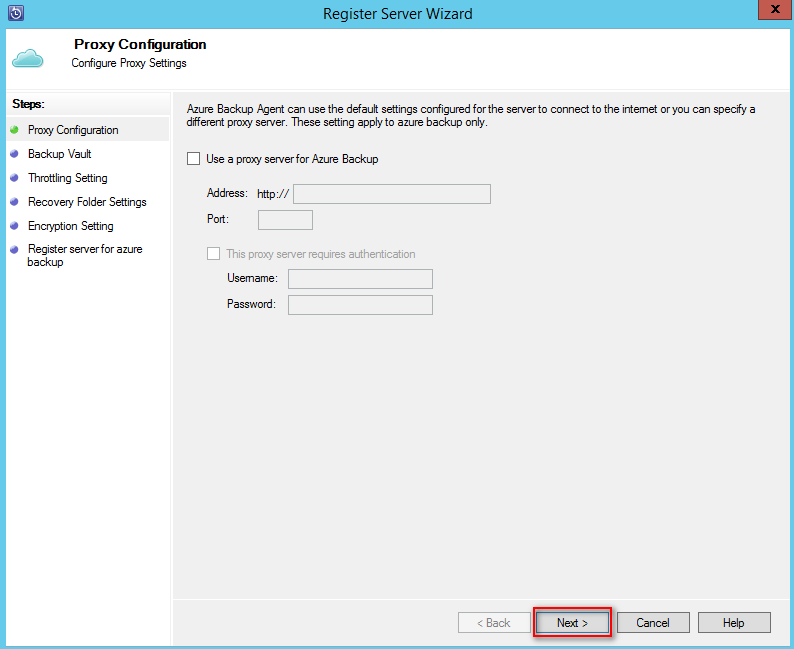The image size is (794, 649).
Task: Click the Azure Backup Agent description text
Action: click(471, 115)
